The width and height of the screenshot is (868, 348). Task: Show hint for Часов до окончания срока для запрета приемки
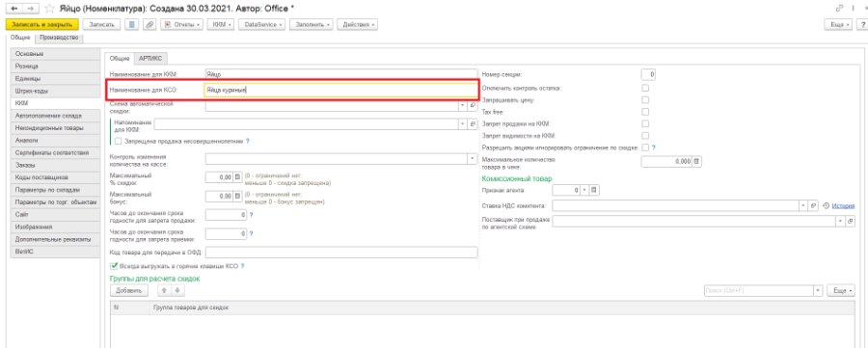pos(251,234)
